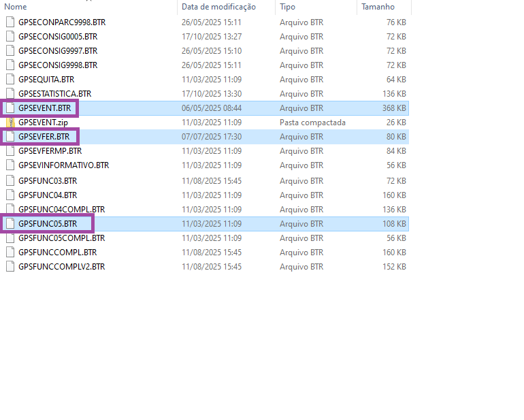The width and height of the screenshot is (524, 420).
Task: Click the date 17/10/2025 13:30
Action: tap(212, 95)
